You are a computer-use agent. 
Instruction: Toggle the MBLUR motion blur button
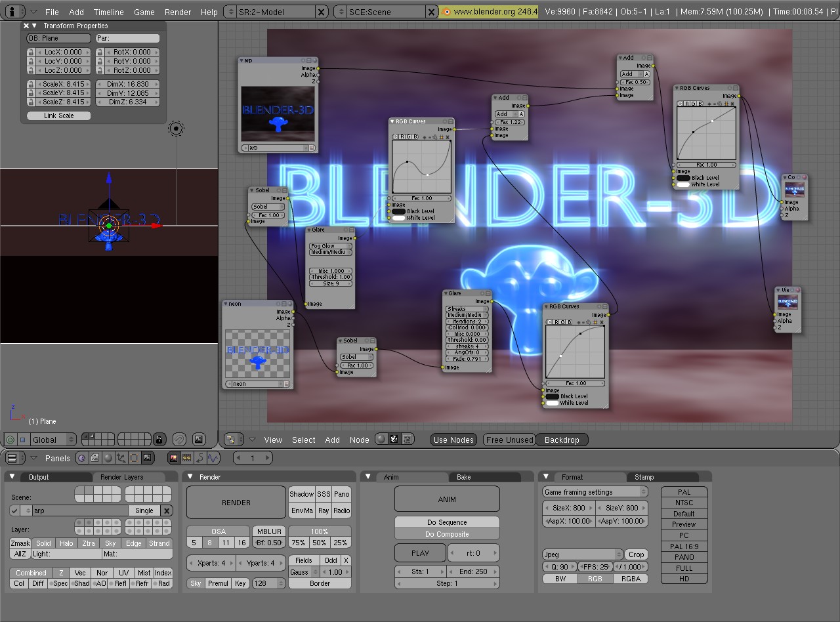point(269,531)
